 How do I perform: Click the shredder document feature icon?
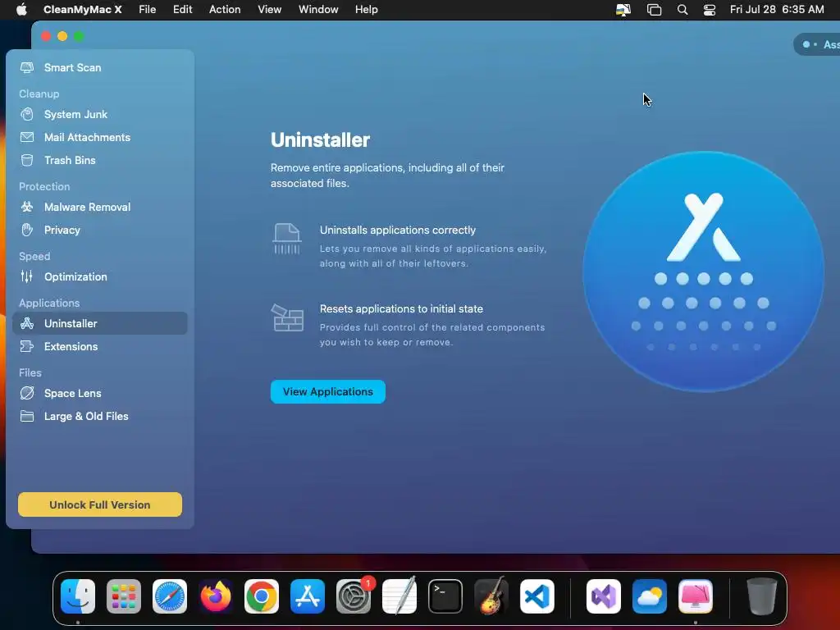click(x=287, y=239)
